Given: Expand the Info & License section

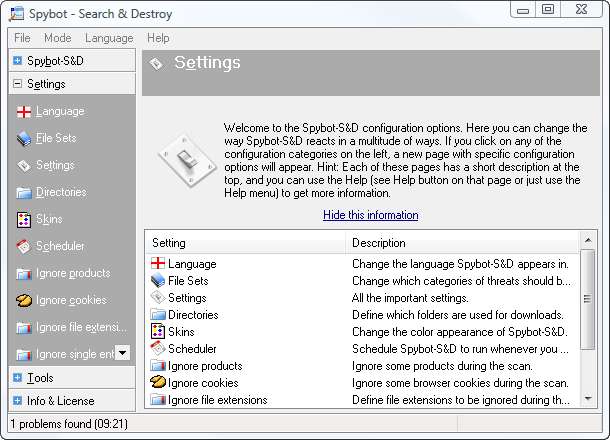Looking at the screenshot, I should click(x=17, y=401).
